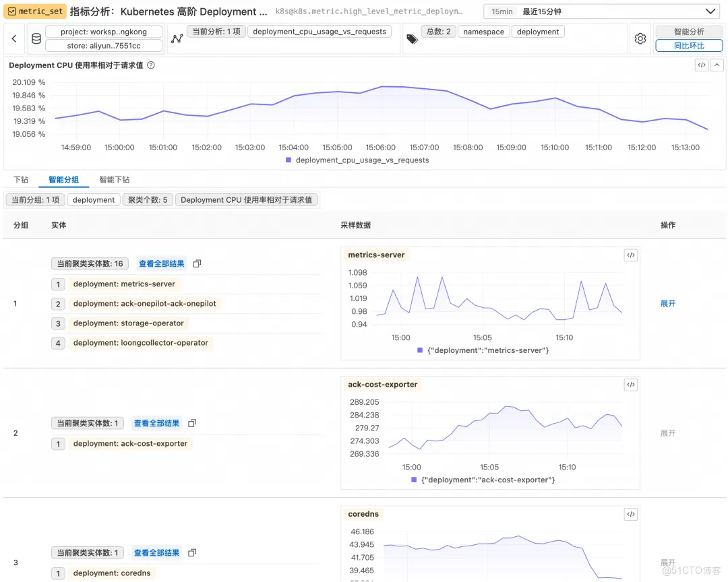Viewport: 728px width, 582px height.
Task: Click the back arrow icon on the left
Action: pos(13,38)
